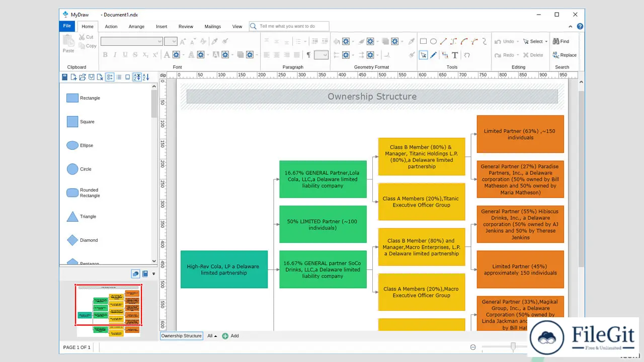Click the pan-zoom preview thumbnail
The image size is (644, 362).
[x=108, y=310]
